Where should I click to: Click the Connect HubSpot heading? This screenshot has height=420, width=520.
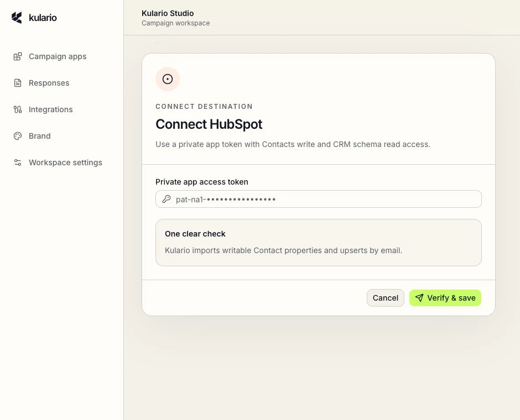pos(209,124)
